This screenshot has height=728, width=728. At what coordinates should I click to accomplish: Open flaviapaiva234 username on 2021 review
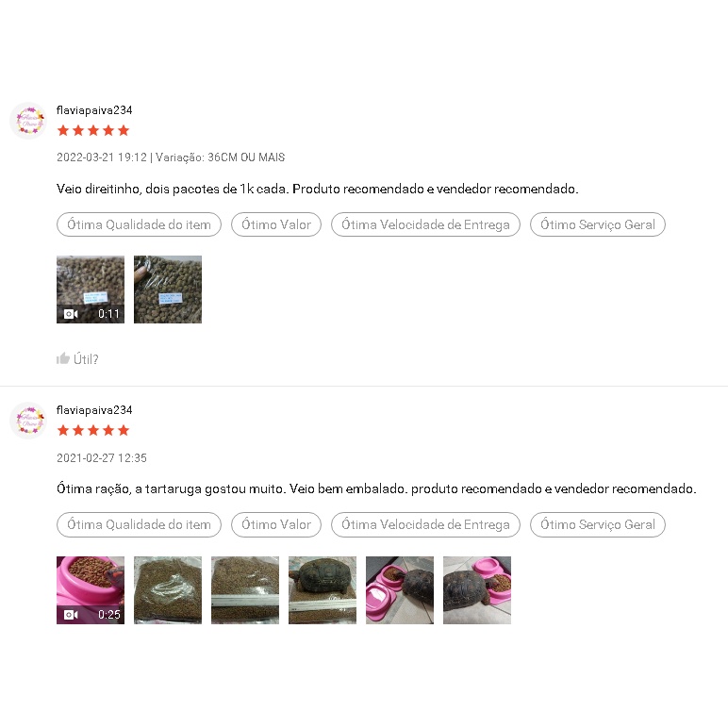[94, 410]
